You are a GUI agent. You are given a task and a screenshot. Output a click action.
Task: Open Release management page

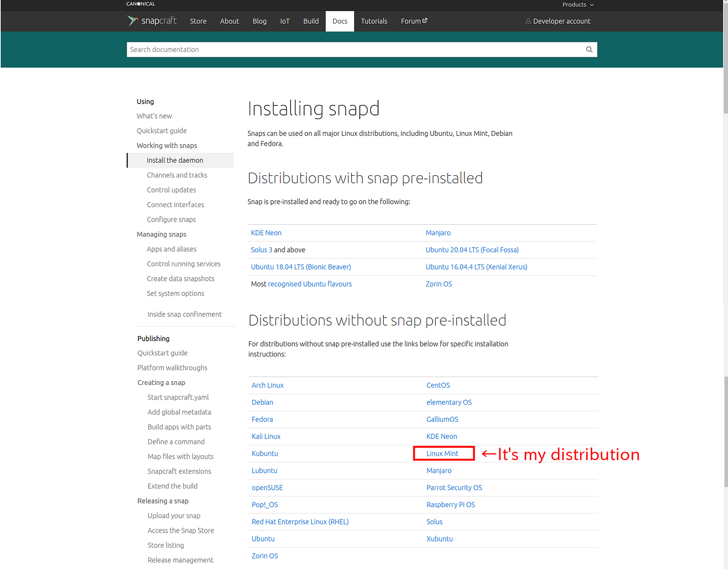click(x=180, y=560)
